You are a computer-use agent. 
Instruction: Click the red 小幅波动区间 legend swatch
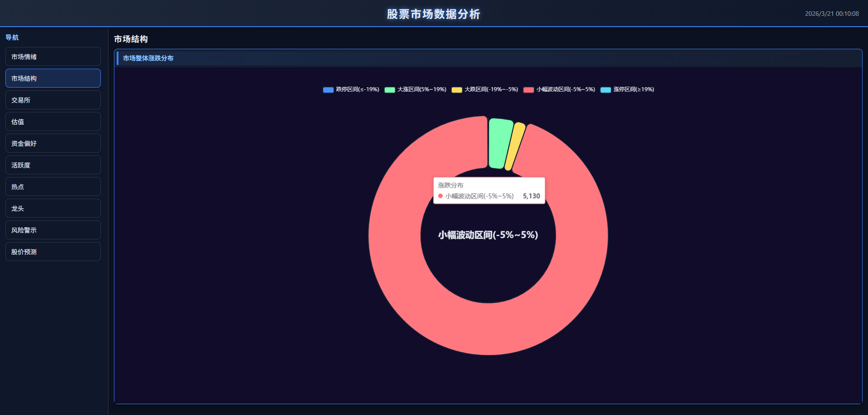click(x=528, y=90)
